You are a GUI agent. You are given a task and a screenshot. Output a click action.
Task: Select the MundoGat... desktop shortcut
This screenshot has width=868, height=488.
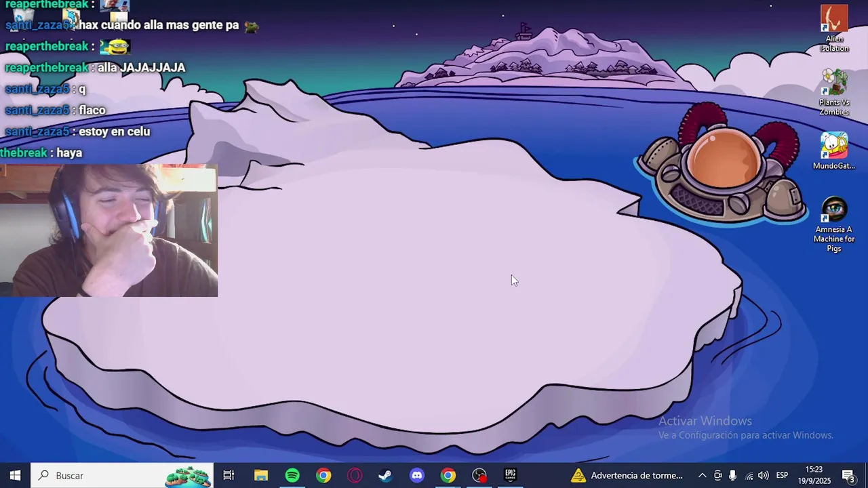[x=834, y=150]
